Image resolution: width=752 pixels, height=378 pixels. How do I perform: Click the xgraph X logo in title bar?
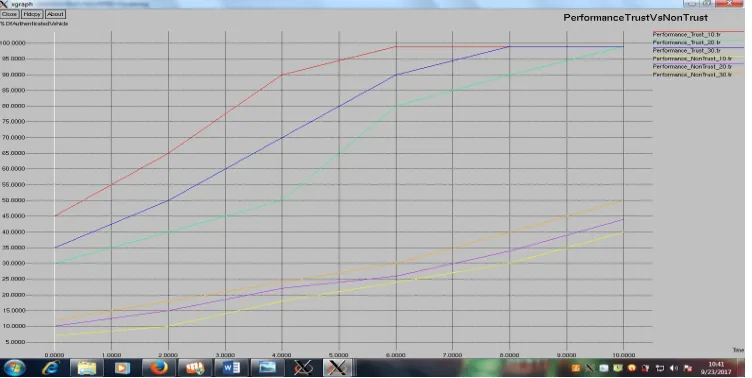(x=4, y=4)
